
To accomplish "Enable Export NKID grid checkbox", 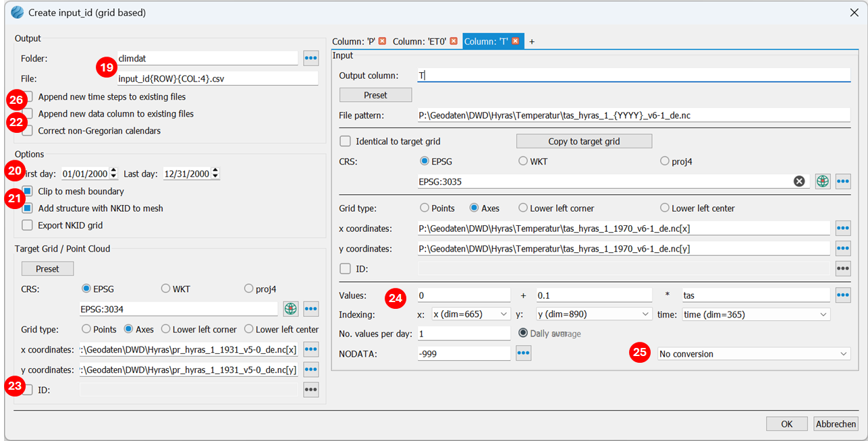I will pos(28,225).
